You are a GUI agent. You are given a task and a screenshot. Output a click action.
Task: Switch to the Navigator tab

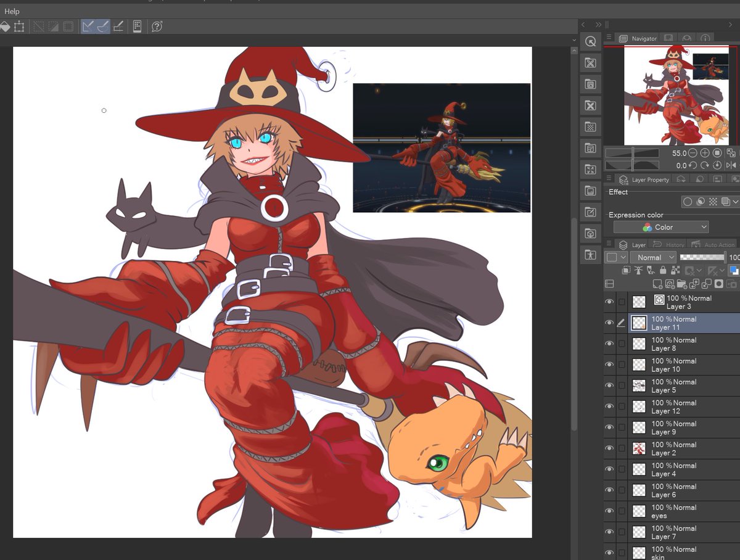pyautogui.click(x=638, y=38)
